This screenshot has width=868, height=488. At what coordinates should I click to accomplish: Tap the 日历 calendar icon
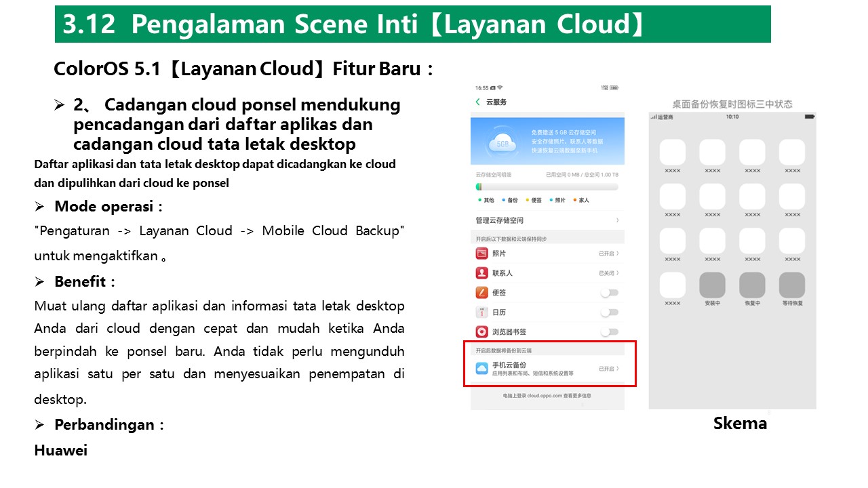coord(481,312)
